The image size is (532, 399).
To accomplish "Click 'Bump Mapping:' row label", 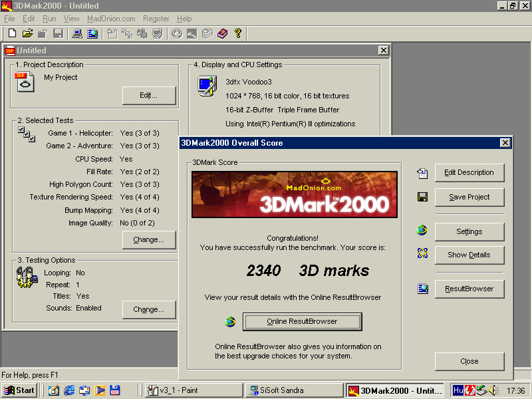I will click(x=88, y=210).
